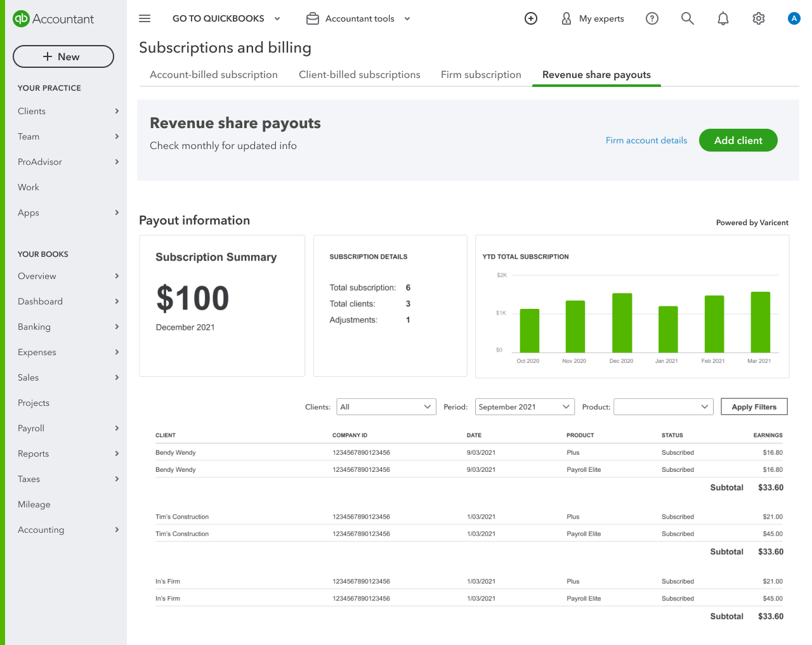Click the CLIENT column header
812x645 pixels.
coord(166,435)
